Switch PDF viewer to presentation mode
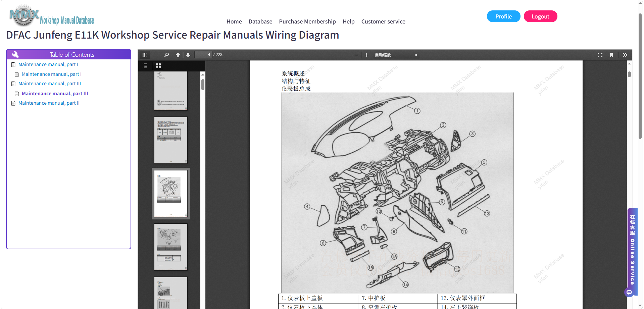Screen dimensions: 644x309 tap(600, 55)
